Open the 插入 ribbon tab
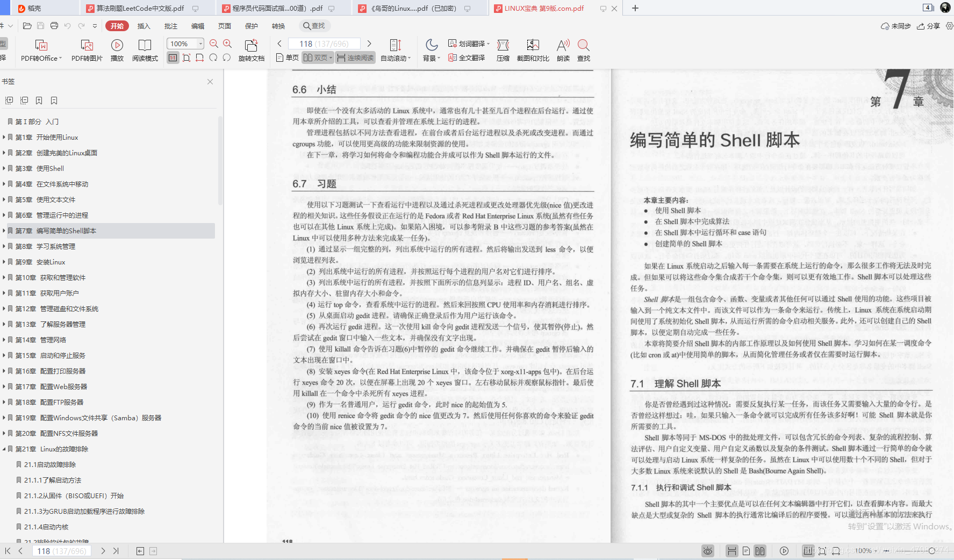954x560 pixels. point(144,26)
